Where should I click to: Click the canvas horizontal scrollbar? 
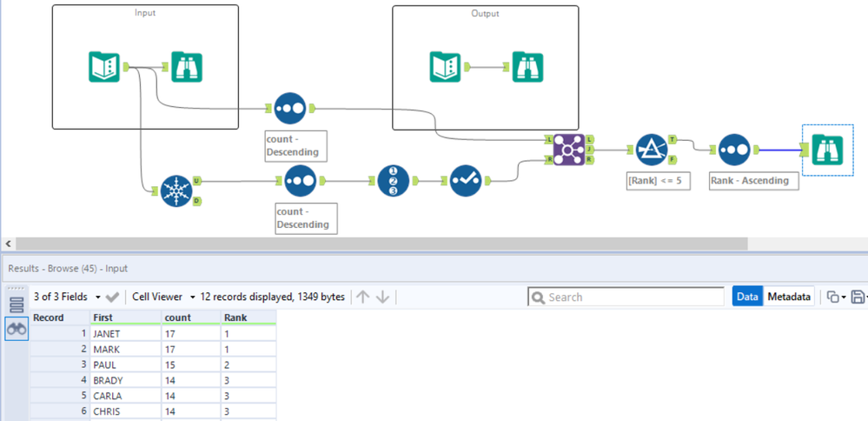coord(382,244)
